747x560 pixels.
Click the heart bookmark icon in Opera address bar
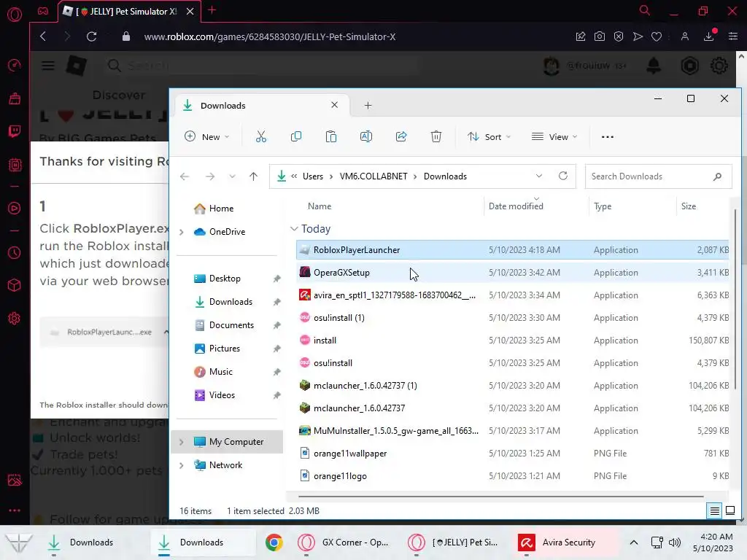click(x=657, y=36)
